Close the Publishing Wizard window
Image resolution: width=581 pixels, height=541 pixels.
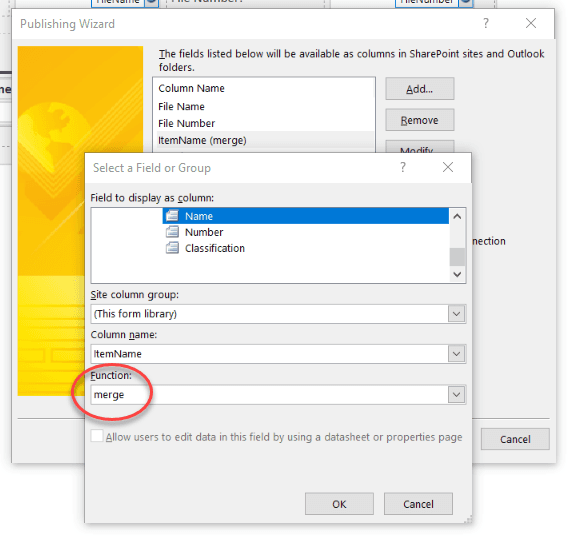point(531,23)
